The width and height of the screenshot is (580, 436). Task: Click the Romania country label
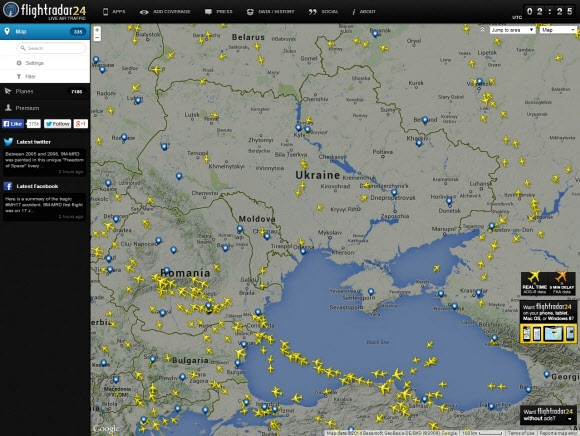pos(185,273)
